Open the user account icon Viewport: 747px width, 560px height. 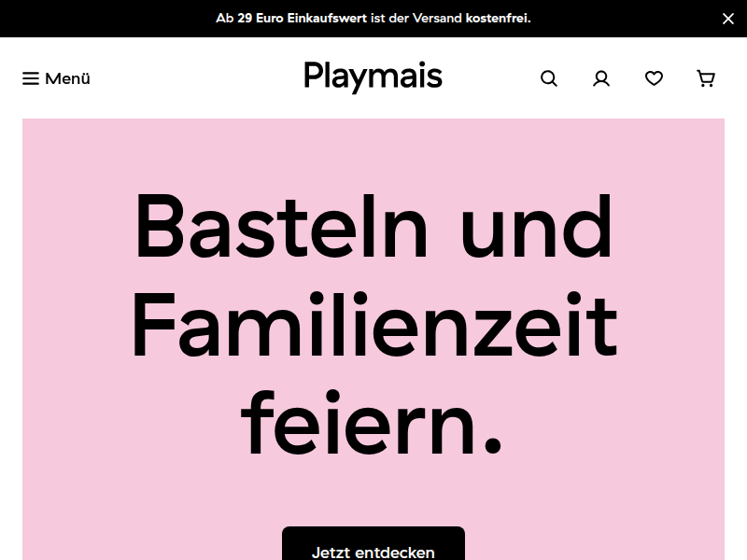[x=601, y=78]
